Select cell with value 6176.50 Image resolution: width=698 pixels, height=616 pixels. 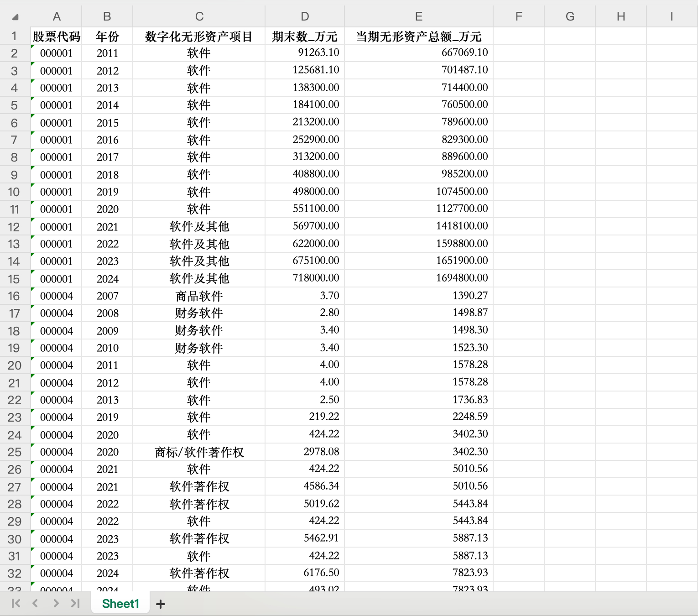[x=305, y=573]
